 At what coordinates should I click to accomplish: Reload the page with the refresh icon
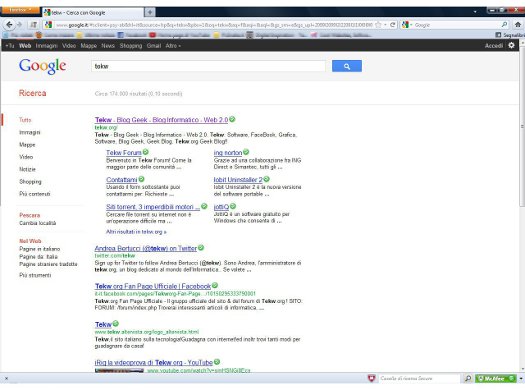(393, 25)
